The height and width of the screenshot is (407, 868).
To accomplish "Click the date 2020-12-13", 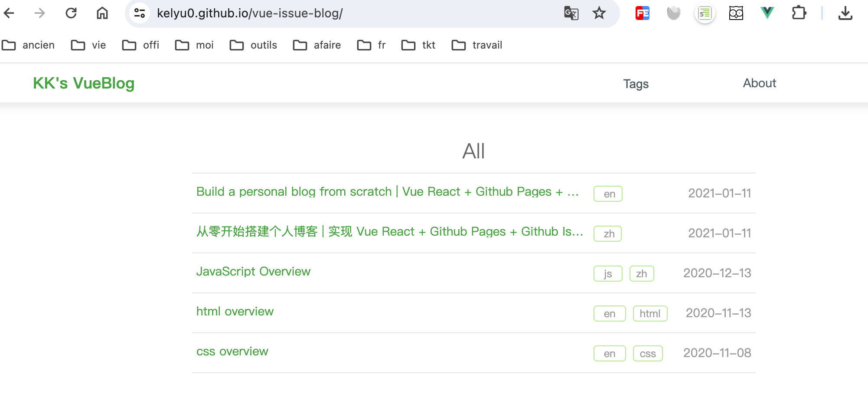I will 717,273.
